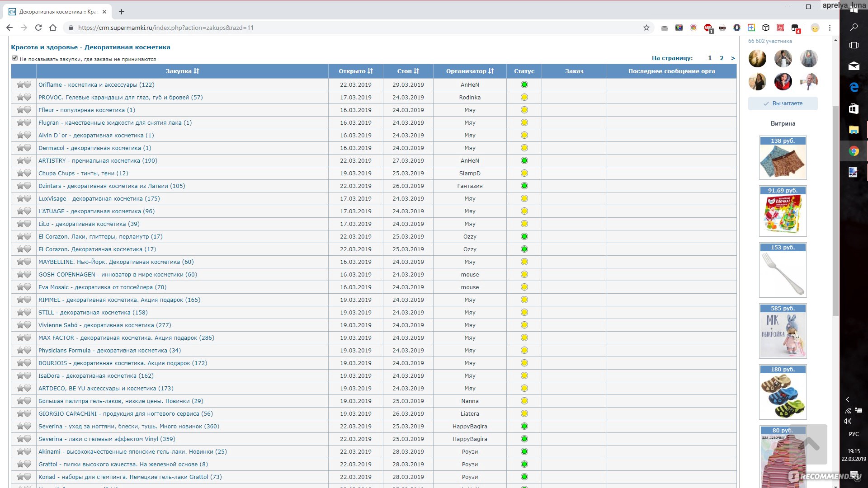Click the yellow status dot for PROVOC
The height and width of the screenshot is (488, 868).
click(x=524, y=97)
